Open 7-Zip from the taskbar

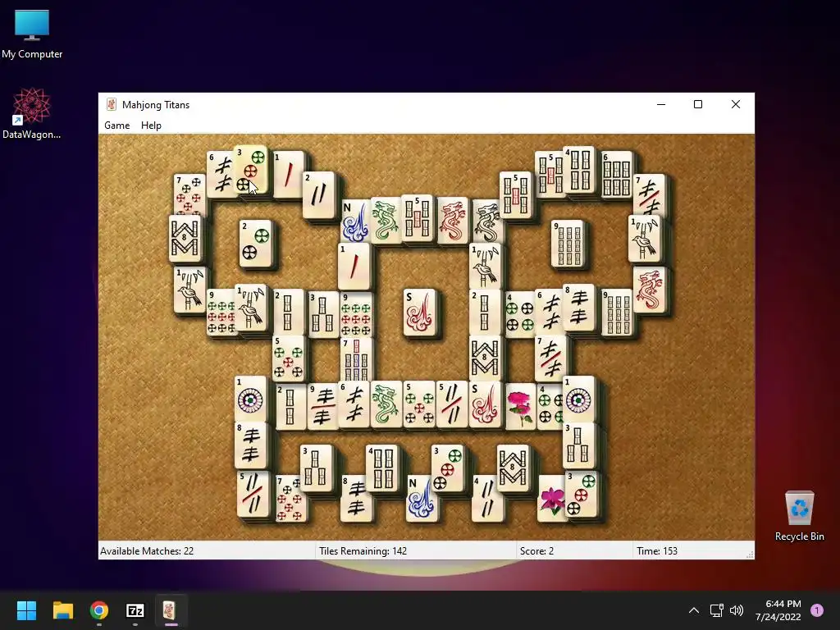click(135, 610)
